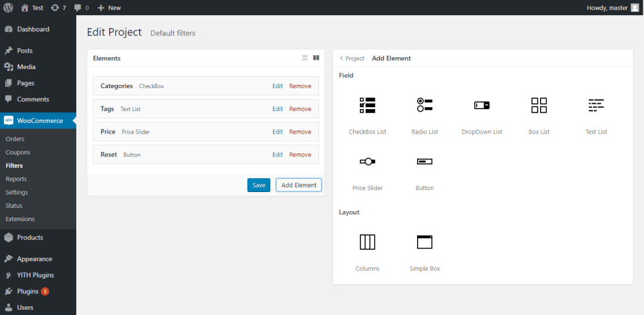This screenshot has height=315, width=644.
Task: Add a Box List element
Action: click(539, 105)
